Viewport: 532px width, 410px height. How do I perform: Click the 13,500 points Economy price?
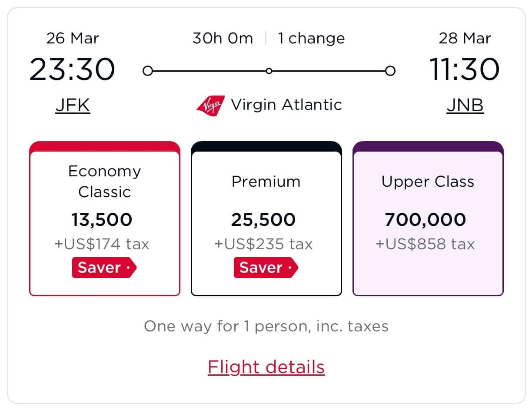coord(102,220)
